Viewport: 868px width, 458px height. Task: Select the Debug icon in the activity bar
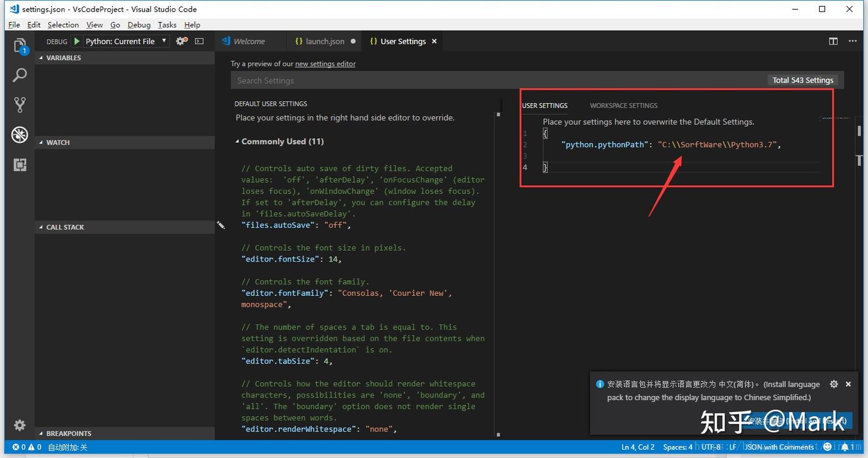coord(20,134)
